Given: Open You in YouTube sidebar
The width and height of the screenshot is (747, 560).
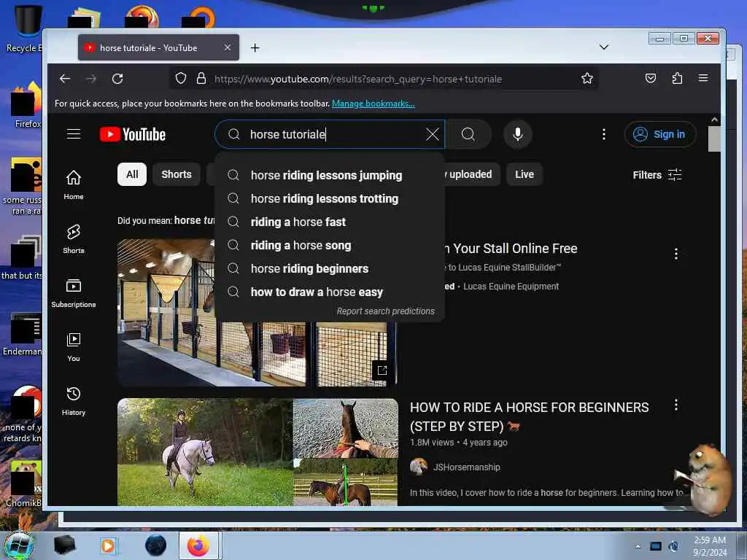Looking at the screenshot, I should (x=74, y=346).
